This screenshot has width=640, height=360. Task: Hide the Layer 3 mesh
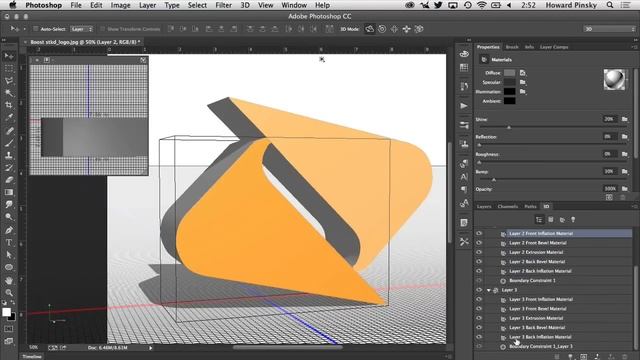(x=479, y=290)
